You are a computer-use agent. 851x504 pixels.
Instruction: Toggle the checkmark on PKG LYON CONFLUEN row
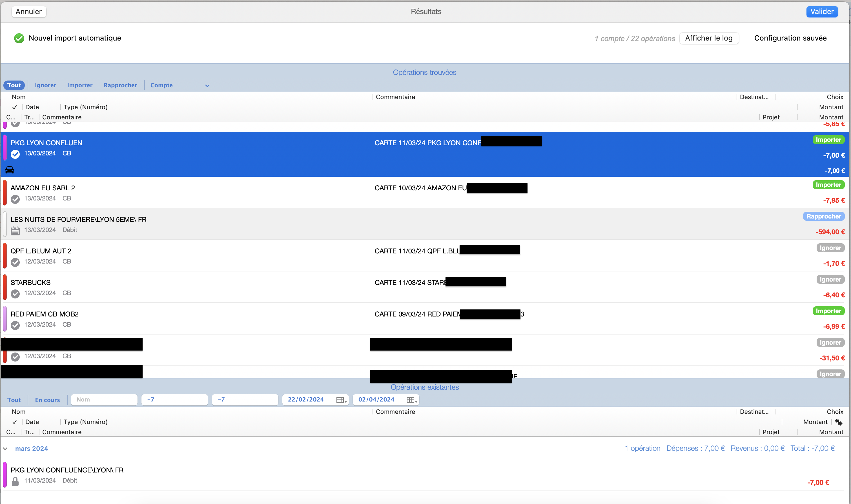(x=15, y=153)
